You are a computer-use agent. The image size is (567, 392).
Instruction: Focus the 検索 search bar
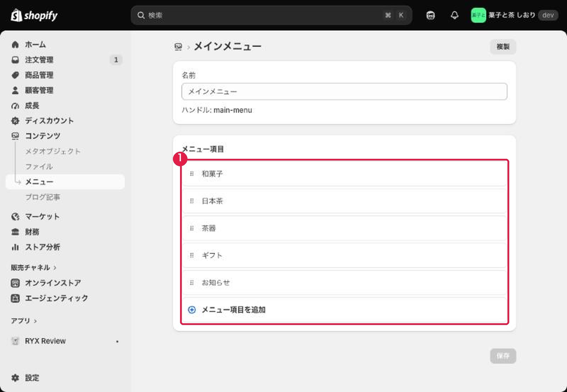pos(271,15)
